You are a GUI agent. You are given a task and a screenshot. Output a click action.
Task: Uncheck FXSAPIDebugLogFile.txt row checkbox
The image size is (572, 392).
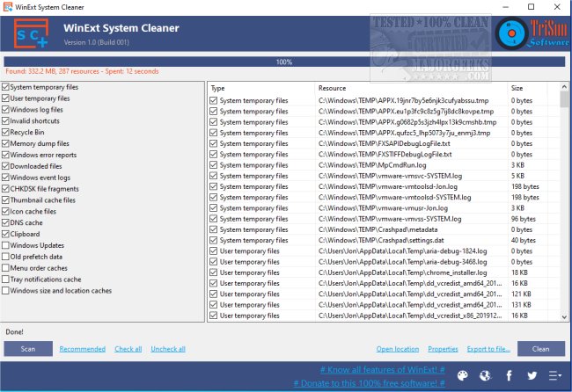214,143
